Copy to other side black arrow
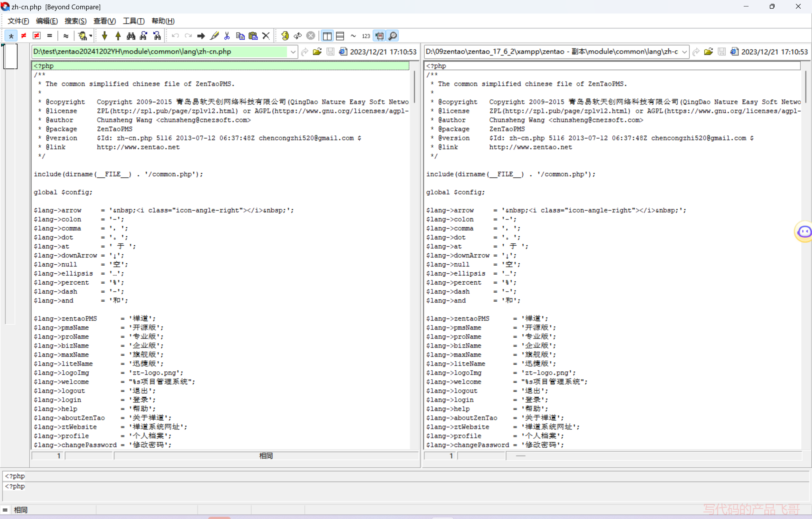The image size is (812, 519). coord(201,36)
